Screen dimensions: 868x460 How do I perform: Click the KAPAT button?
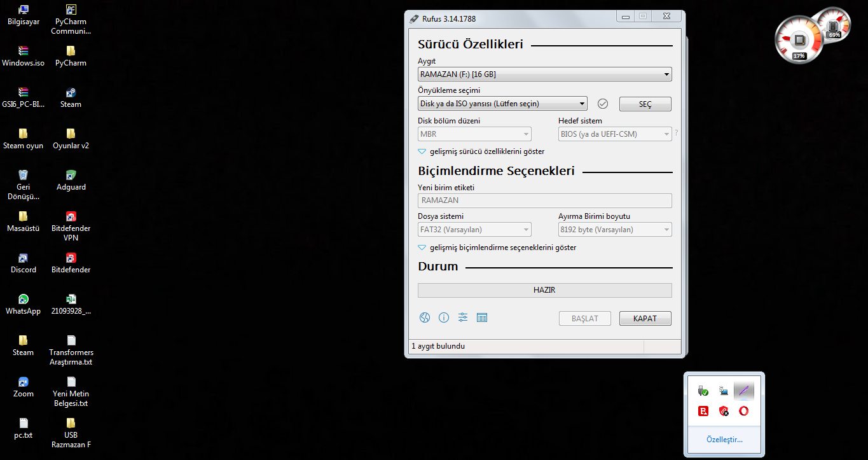click(645, 318)
